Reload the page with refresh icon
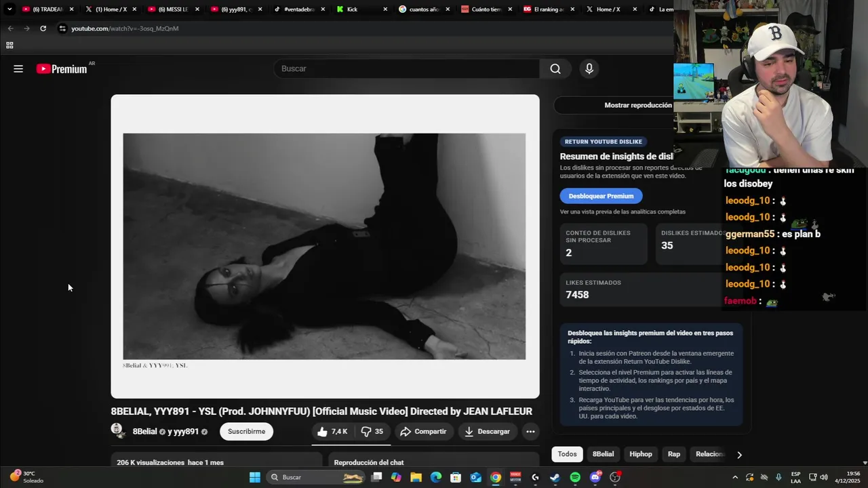Image resolution: width=868 pixels, height=488 pixels. [x=43, y=28]
